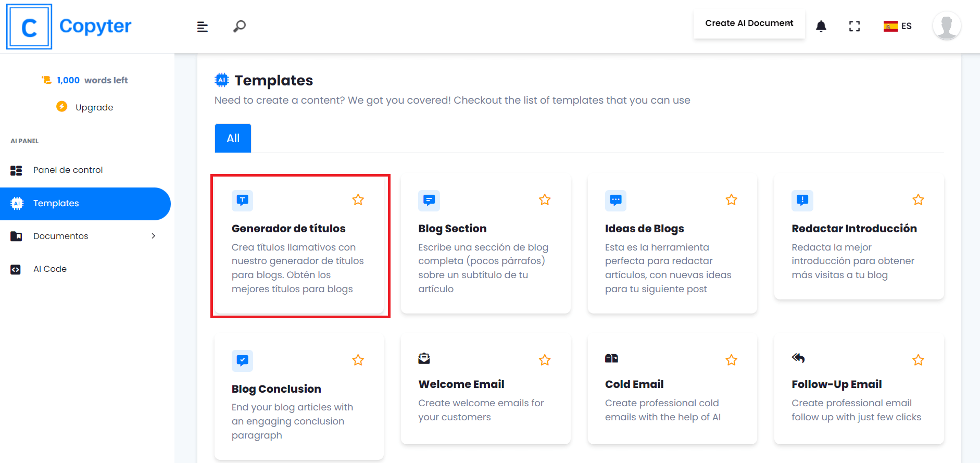Viewport: 980px width, 463px height.
Task: Toggle favorite star on Follow-Up Email
Action: (x=918, y=360)
